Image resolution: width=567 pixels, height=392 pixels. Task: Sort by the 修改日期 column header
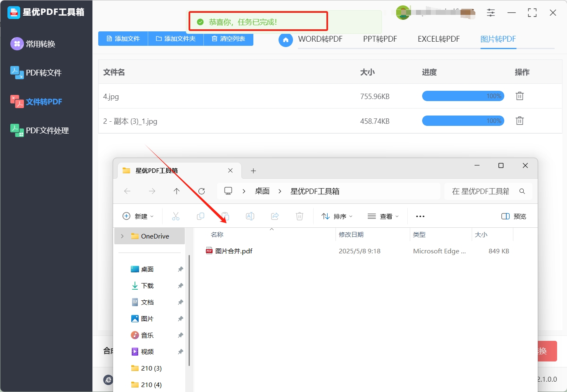pos(351,234)
